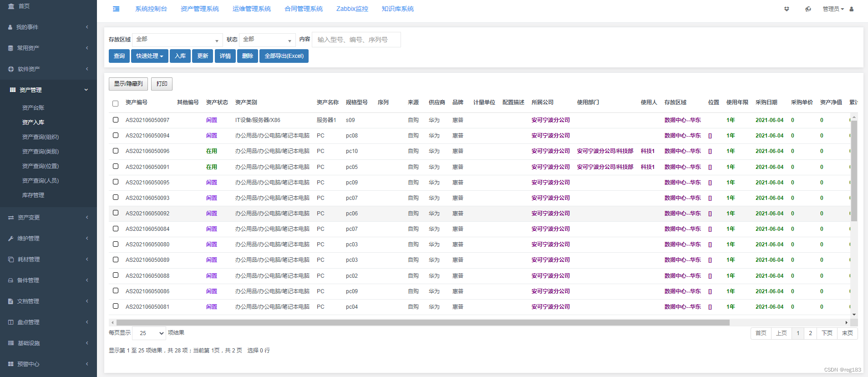Viewport: 868px width, 377px height.
Task: Click the refresh icon in the top bar
Action: click(x=808, y=9)
